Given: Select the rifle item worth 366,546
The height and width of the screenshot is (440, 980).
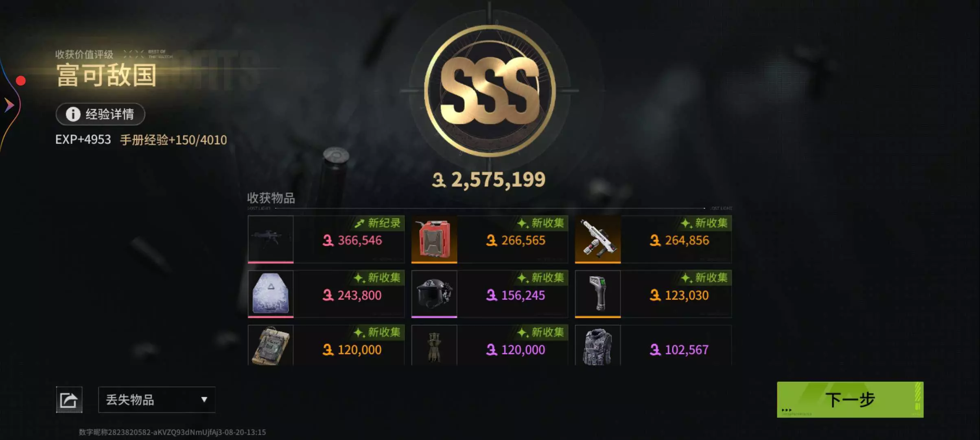Looking at the screenshot, I should [x=271, y=239].
